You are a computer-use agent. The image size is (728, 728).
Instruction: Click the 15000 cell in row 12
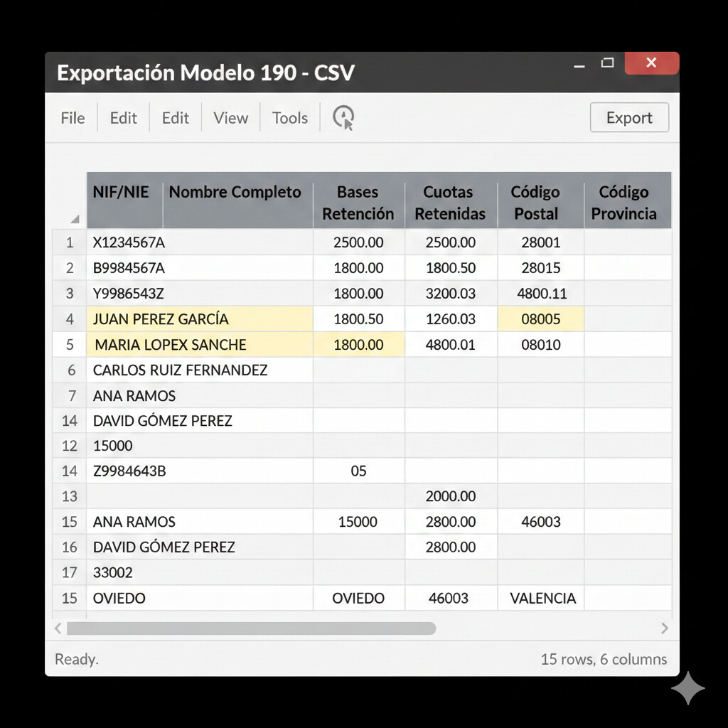[x=200, y=446]
